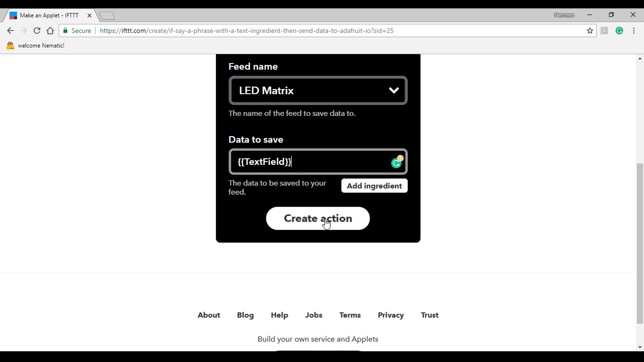This screenshot has width=644, height=362.
Task: Open the Chrome three-dot menu
Action: click(634, 31)
